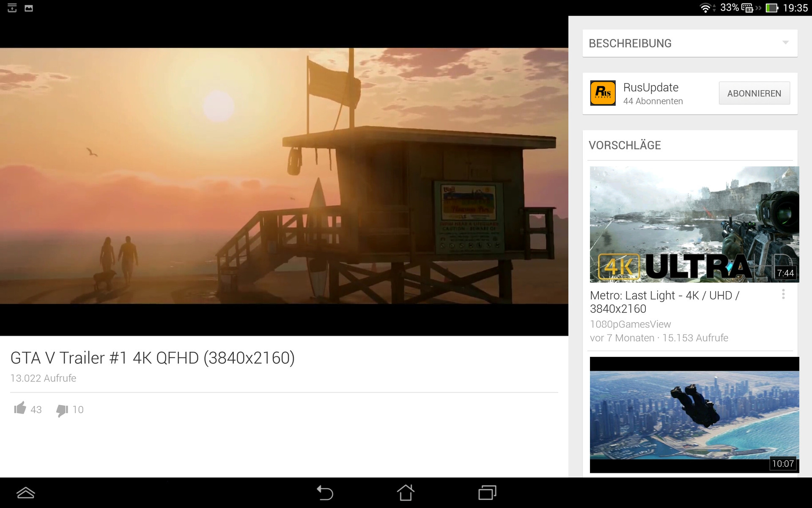Open recent apps overview
The height and width of the screenshot is (508, 812).
coord(487,493)
